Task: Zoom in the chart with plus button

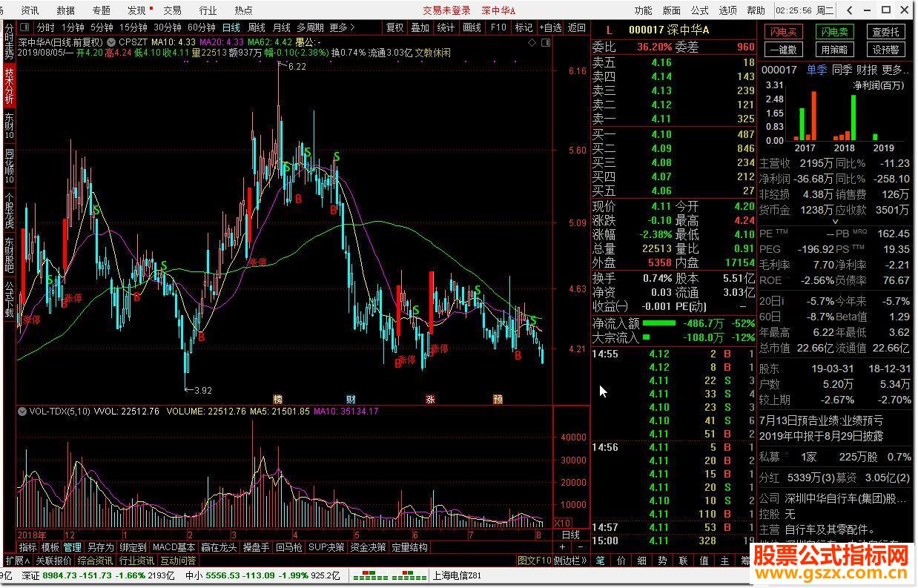Action: [563, 547]
